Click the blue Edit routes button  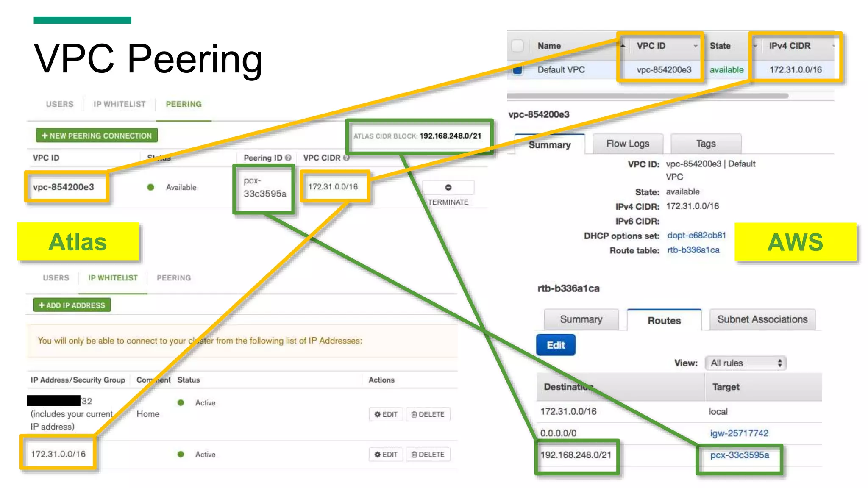[556, 345]
